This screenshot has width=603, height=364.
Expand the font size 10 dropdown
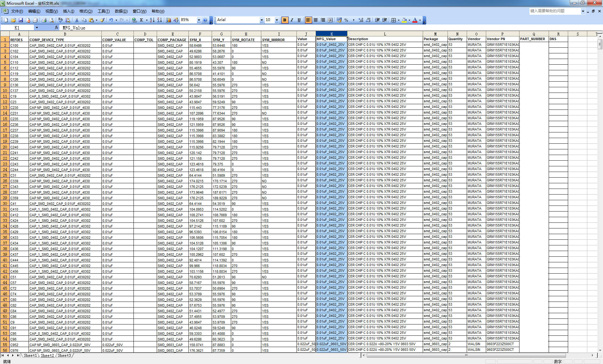coord(277,20)
